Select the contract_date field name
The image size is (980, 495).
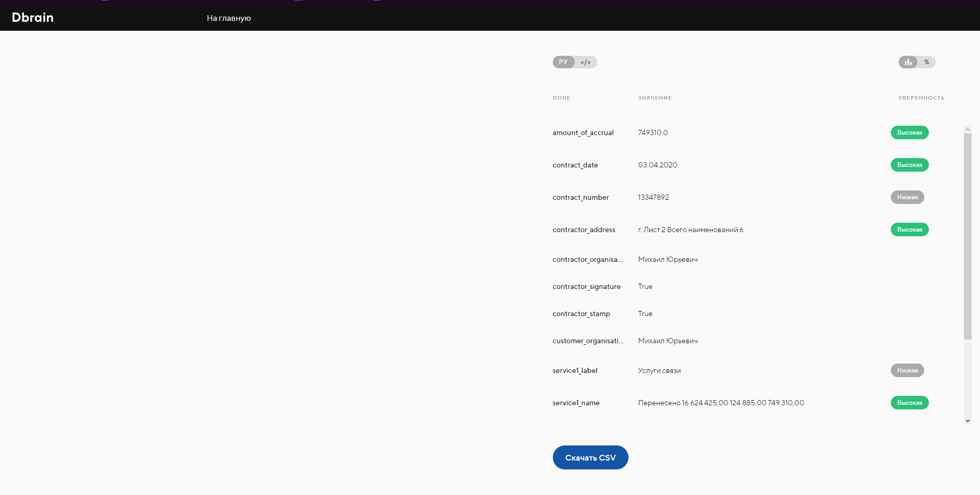coord(575,165)
